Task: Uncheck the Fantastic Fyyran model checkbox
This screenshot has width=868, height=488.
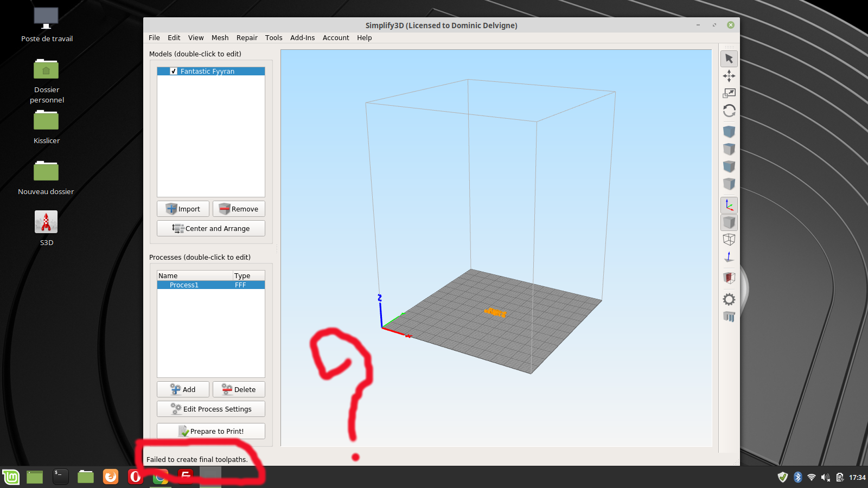Action: 174,71
